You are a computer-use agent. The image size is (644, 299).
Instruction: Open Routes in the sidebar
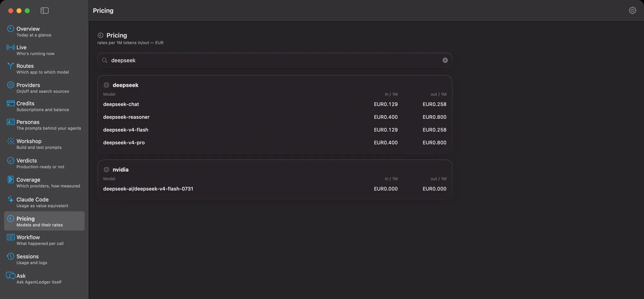point(44,69)
